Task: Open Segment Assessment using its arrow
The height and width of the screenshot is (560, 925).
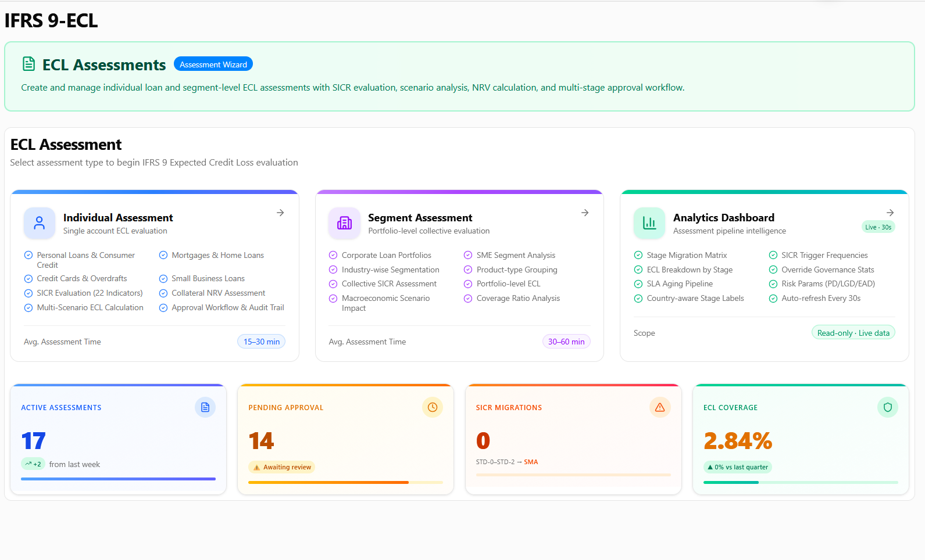Action: pyautogui.click(x=585, y=213)
